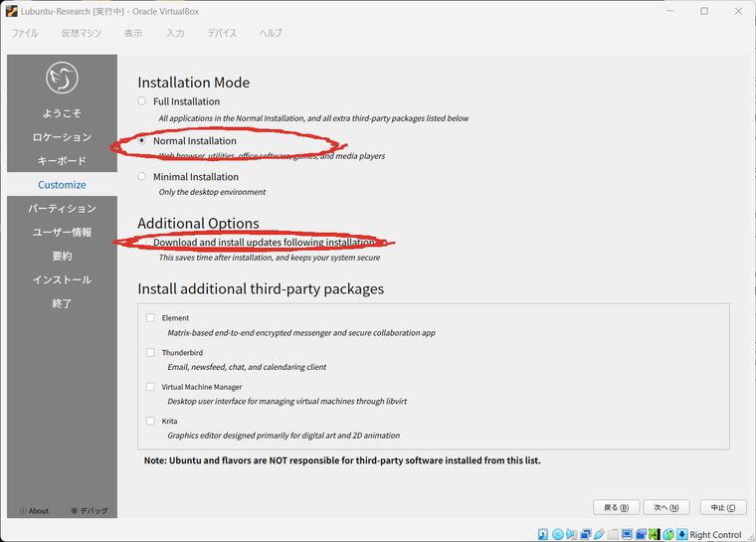Click the third-party software note text

click(x=342, y=460)
